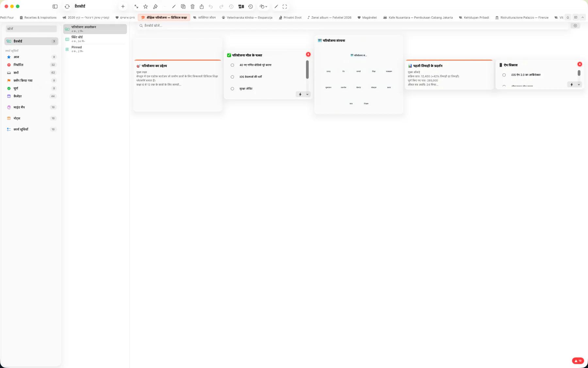
Task: Open 'फ़्लैग किया गया' smart list
Action: click(x=31, y=80)
